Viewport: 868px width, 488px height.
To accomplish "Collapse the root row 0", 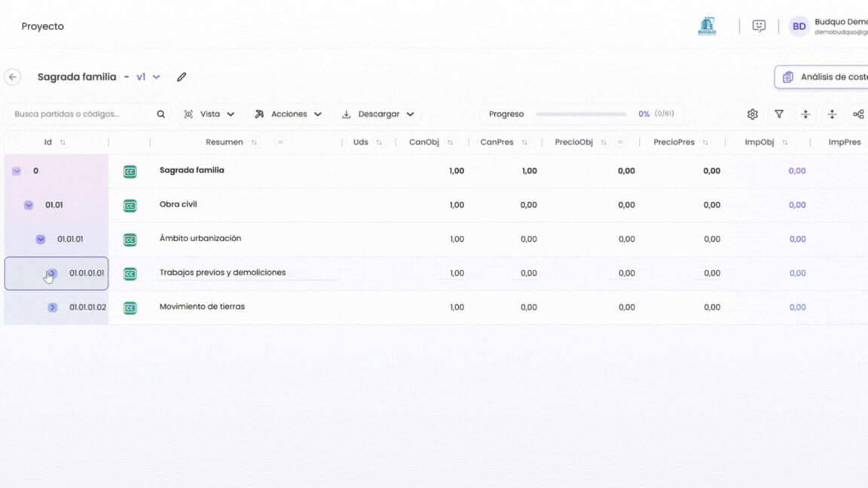I will point(17,172).
